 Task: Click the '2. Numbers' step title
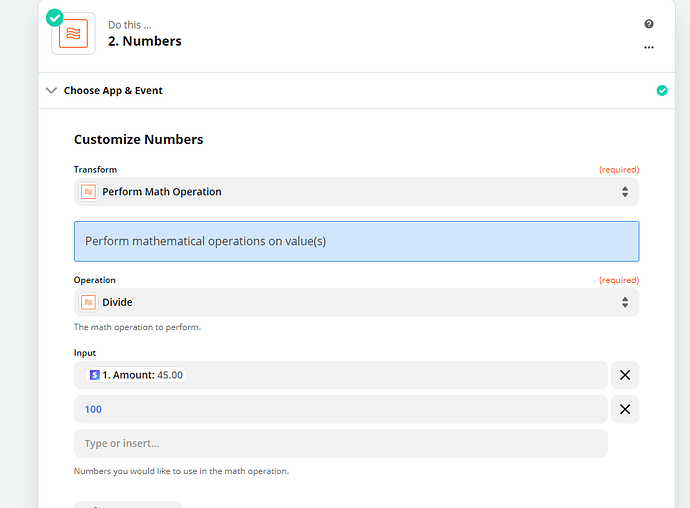pos(145,41)
